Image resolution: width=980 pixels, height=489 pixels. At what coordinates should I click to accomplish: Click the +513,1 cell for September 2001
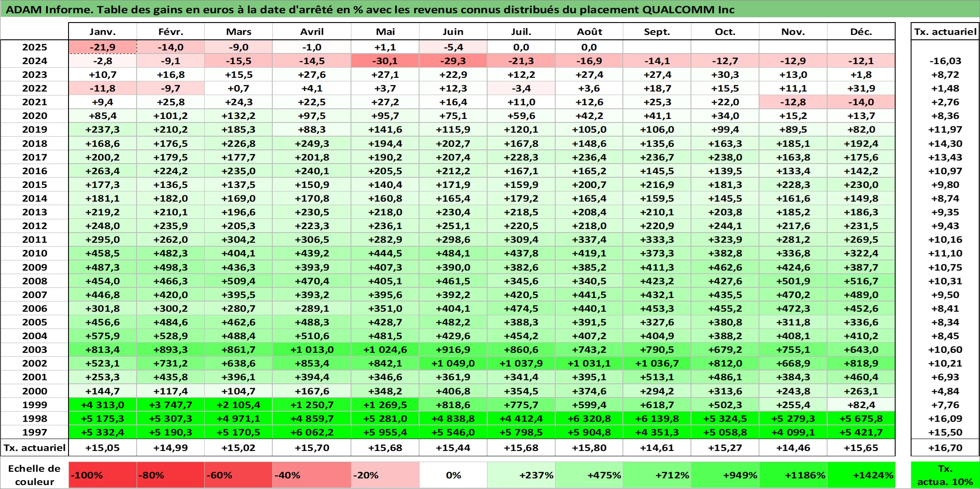click(657, 377)
